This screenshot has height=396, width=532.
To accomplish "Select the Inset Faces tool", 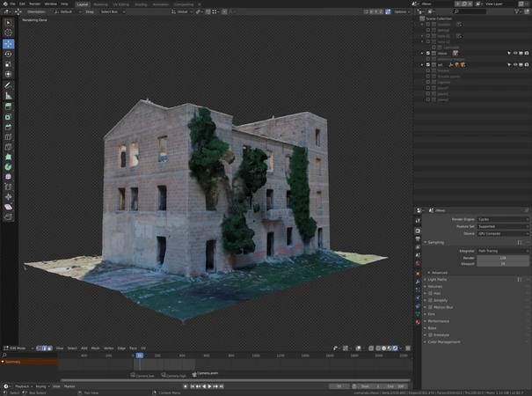I will tap(8, 117).
